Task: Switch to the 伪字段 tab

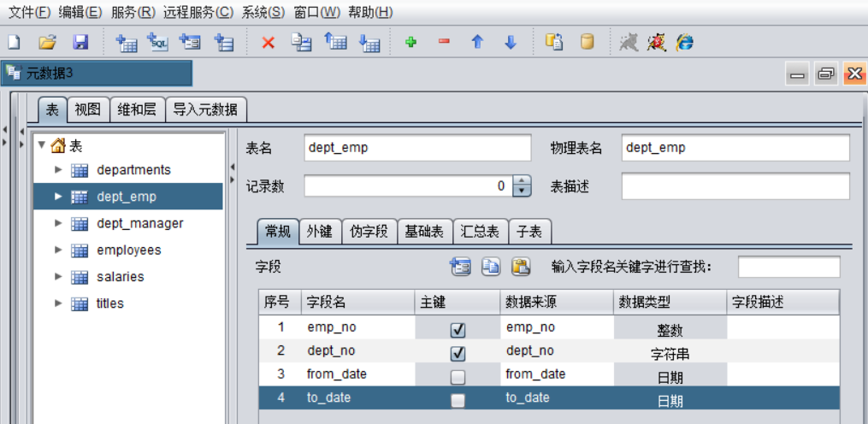Action: point(369,232)
